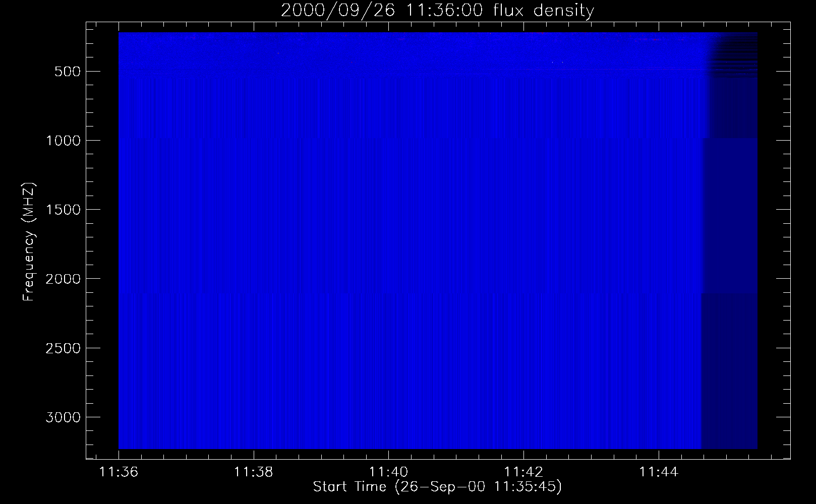Select the 1500 frequency tick label
The image size is (816, 504).
click(x=63, y=210)
